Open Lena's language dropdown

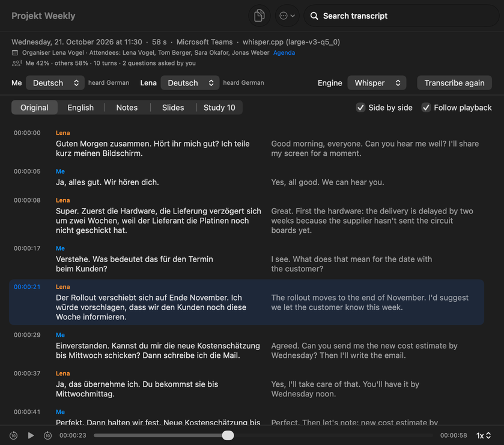coord(190,83)
